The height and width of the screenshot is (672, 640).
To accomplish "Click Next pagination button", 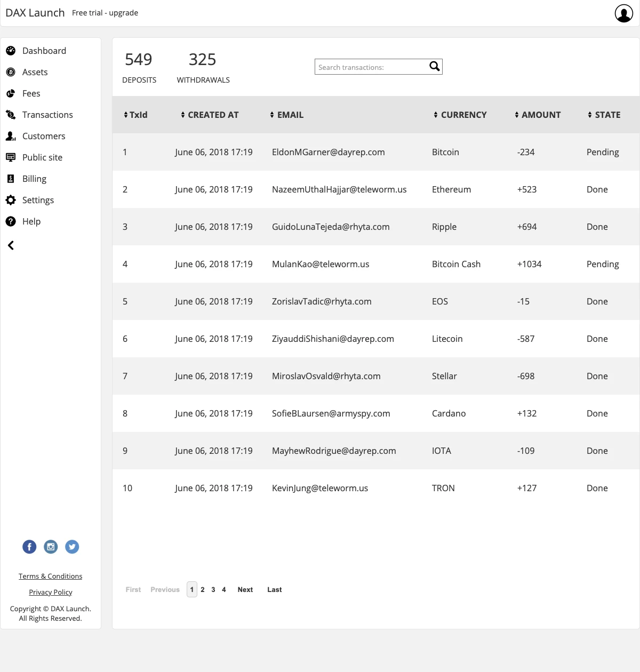I will pyautogui.click(x=245, y=589).
